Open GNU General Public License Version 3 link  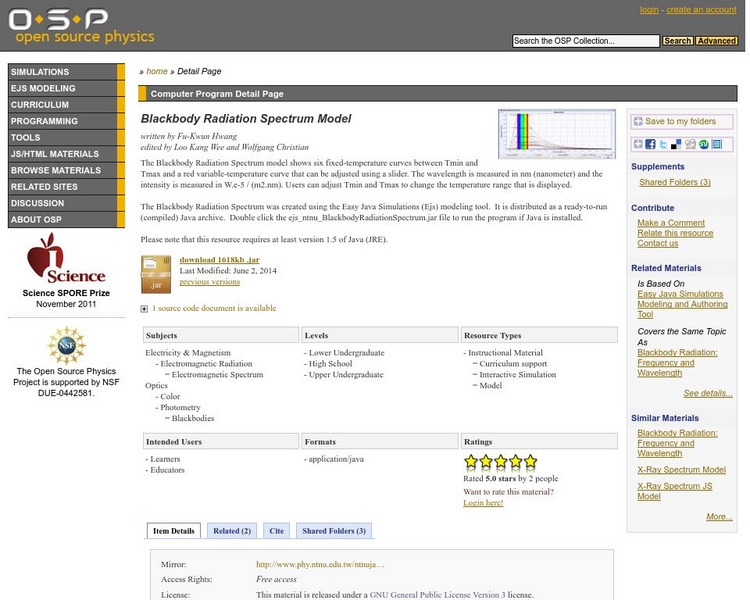[437, 595]
